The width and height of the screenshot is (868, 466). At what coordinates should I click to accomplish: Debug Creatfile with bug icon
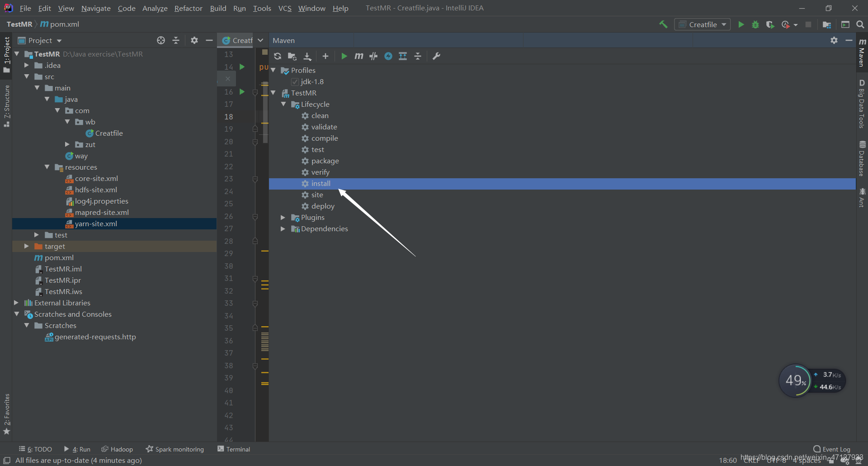755,24
